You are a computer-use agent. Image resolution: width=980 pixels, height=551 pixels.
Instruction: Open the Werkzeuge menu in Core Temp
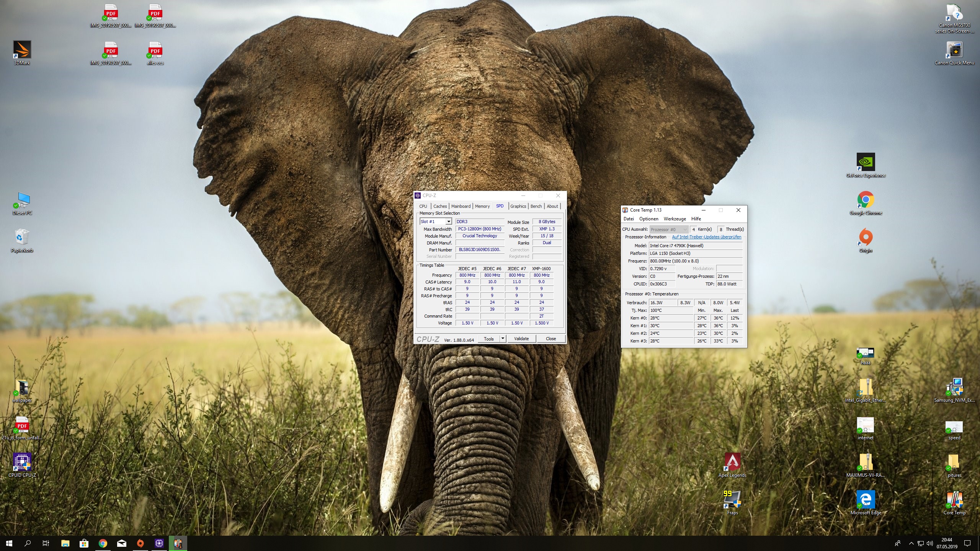point(675,219)
